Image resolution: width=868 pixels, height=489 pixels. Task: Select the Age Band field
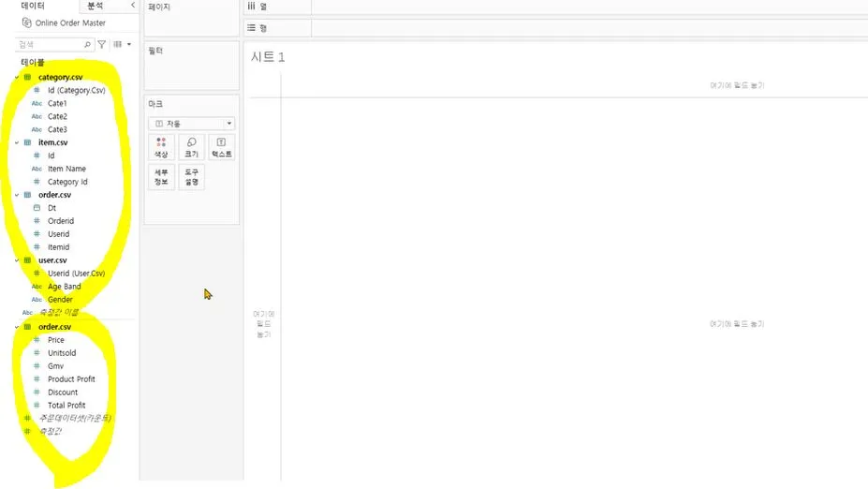click(65, 287)
